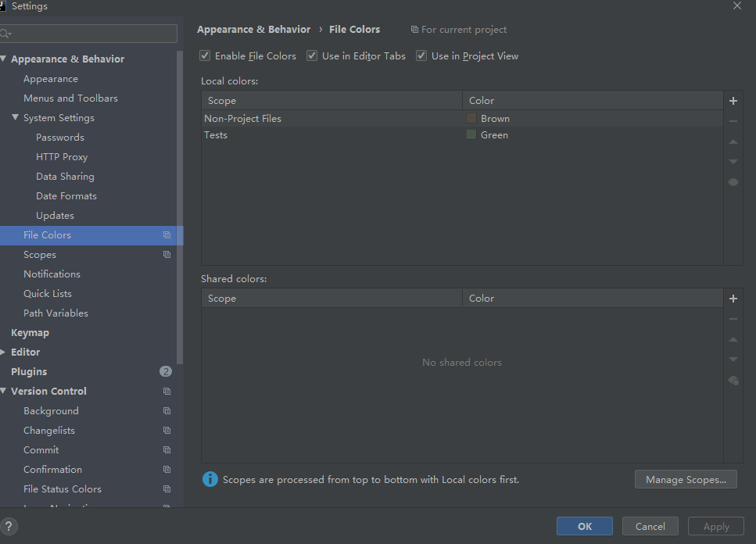Add a new local color scope
756x544 pixels.
pos(733,101)
